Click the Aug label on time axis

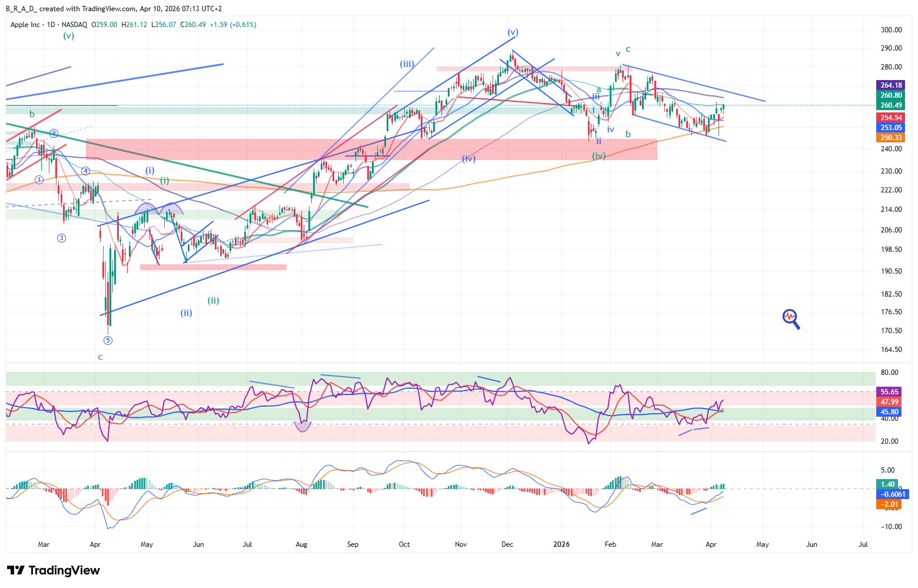pyautogui.click(x=301, y=544)
